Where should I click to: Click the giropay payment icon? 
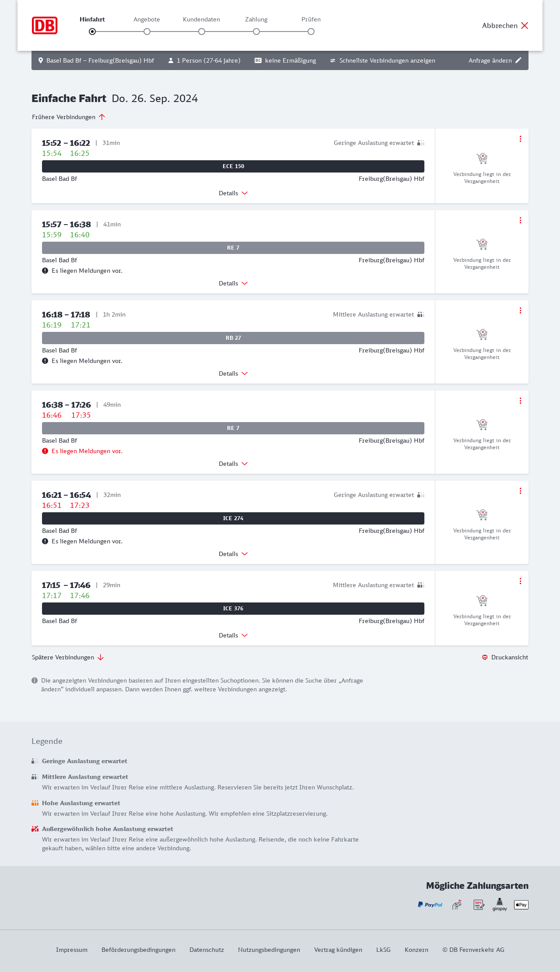pyautogui.click(x=500, y=904)
